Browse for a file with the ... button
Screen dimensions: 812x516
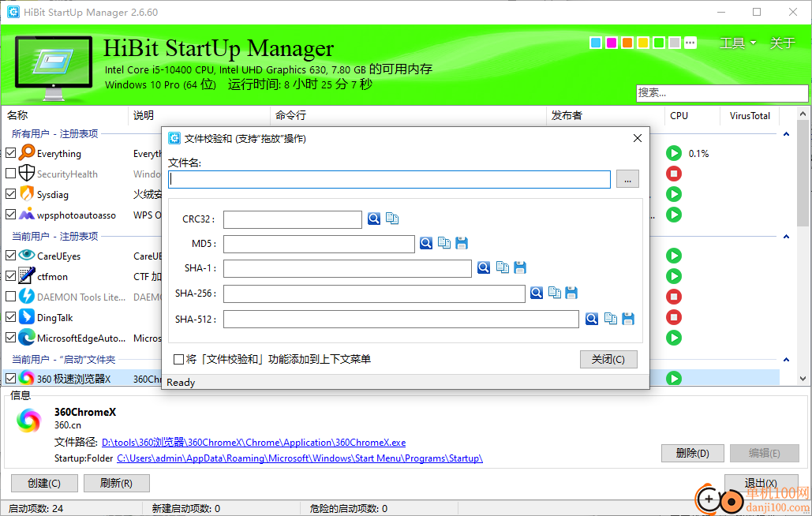coord(627,179)
